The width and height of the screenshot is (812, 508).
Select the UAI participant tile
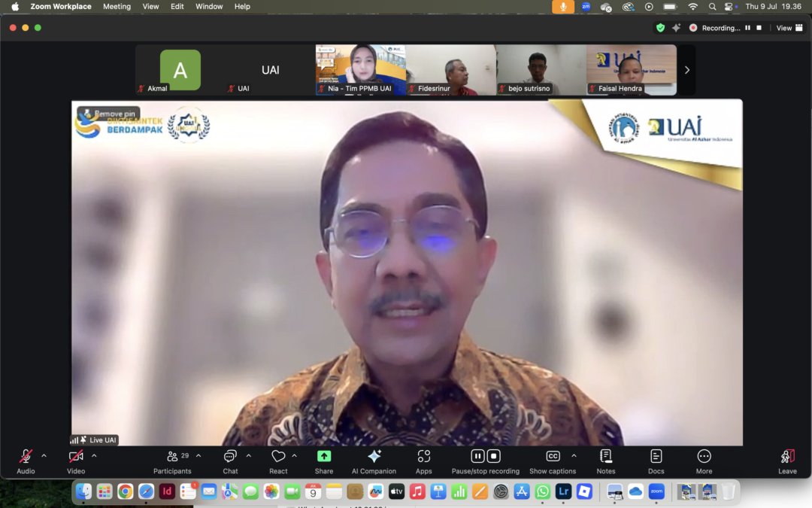(x=271, y=70)
